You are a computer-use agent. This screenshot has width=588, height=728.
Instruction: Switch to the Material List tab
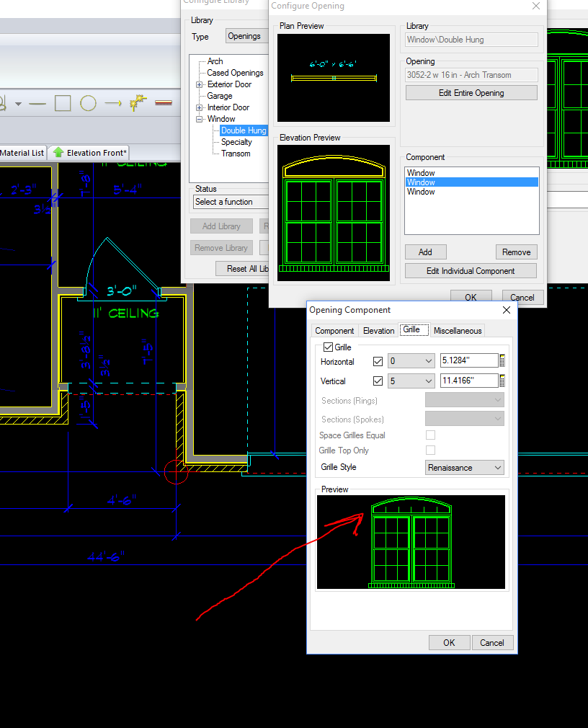click(x=22, y=152)
